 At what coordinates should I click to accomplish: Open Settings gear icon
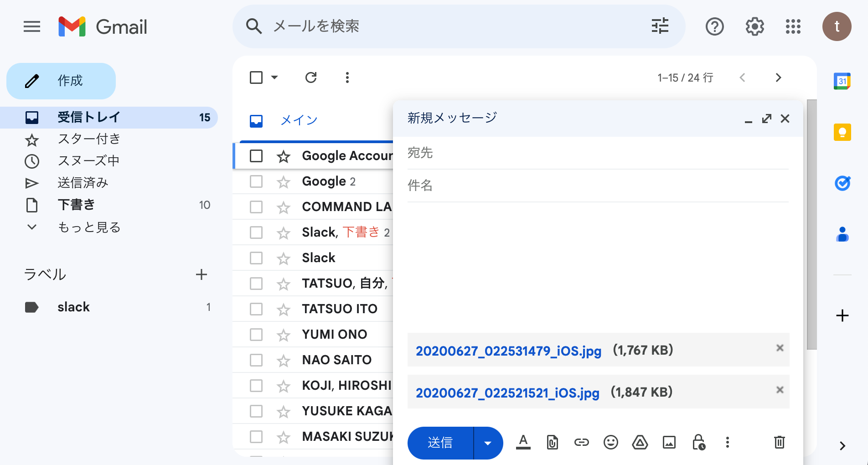[754, 26]
